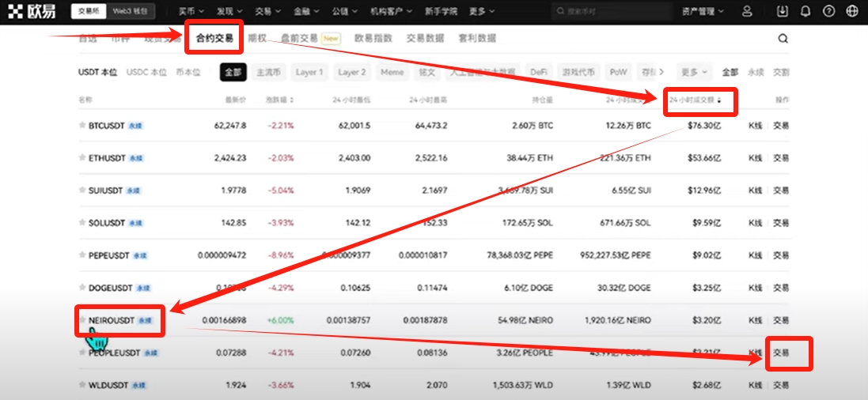Filter by Layer 1 category
This screenshot has height=400, width=868.
click(309, 72)
